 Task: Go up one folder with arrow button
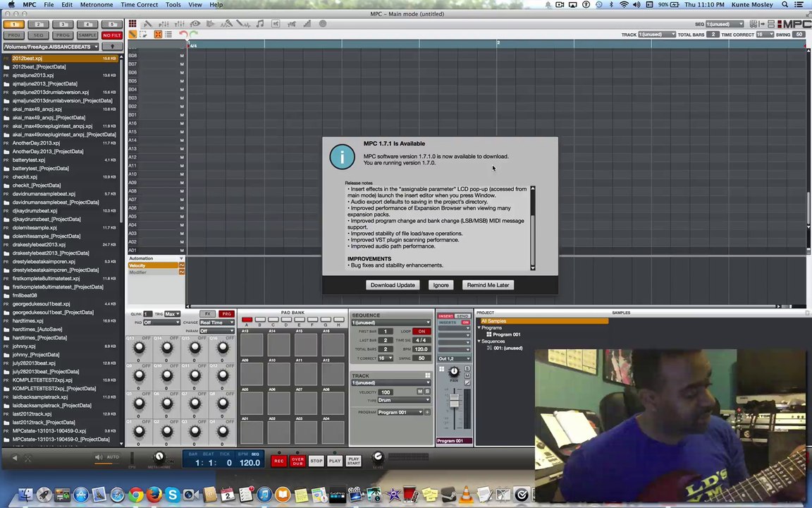point(112,47)
